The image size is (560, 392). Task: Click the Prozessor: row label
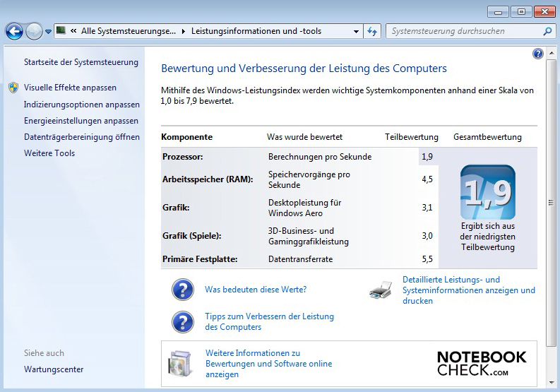tap(182, 157)
